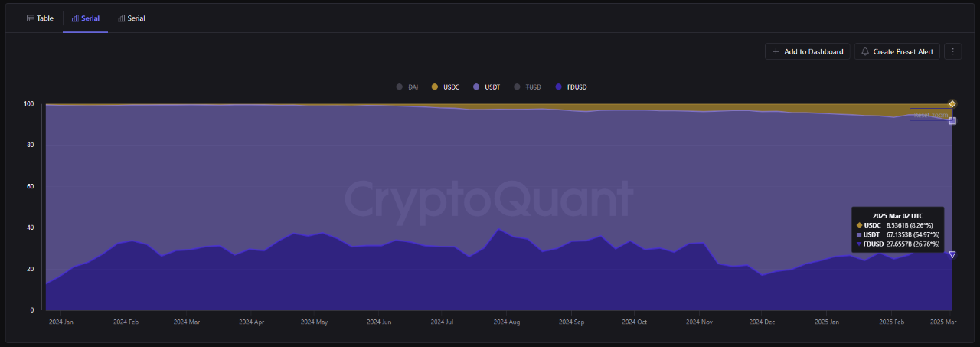Click the 100 value on the y-axis
The height and width of the screenshot is (347, 980).
pos(29,103)
